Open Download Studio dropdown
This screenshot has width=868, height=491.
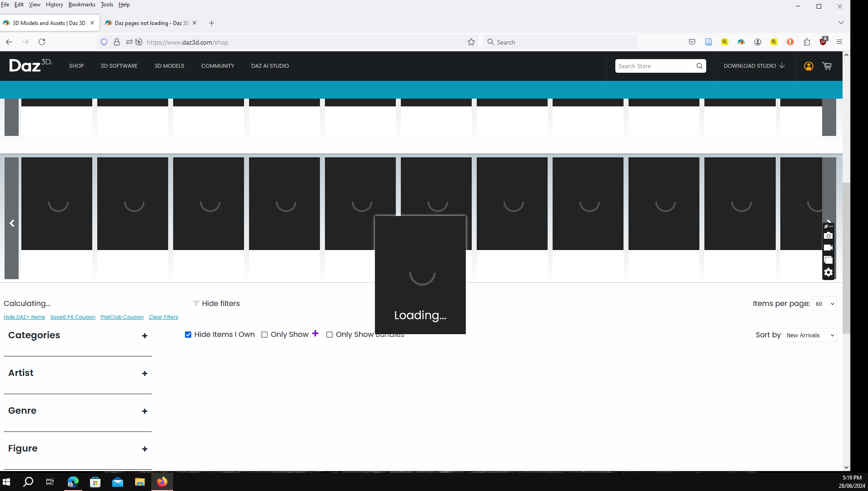point(754,66)
